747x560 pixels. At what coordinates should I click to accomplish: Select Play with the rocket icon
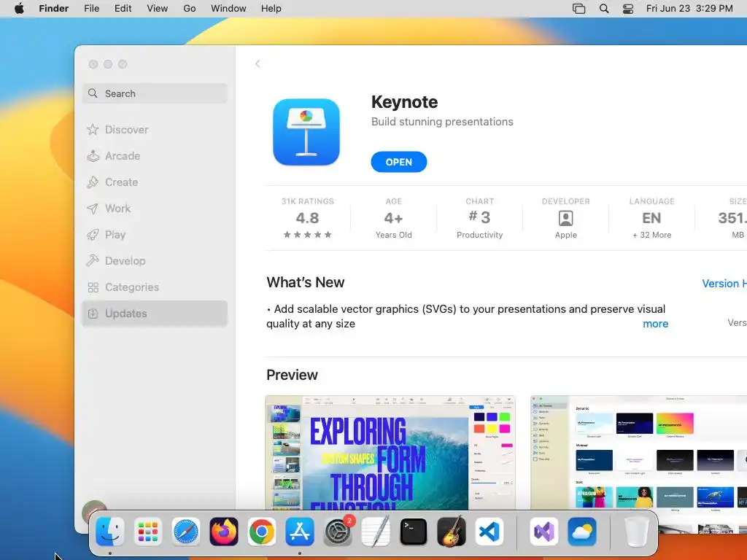155,234
